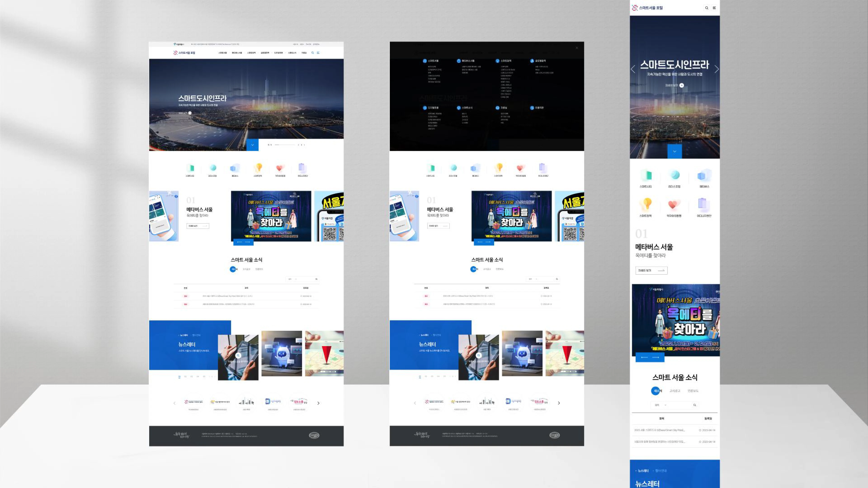Advance partner logos carousel in left desktop mockup
The width and height of the screenshot is (868, 488).
point(318,403)
